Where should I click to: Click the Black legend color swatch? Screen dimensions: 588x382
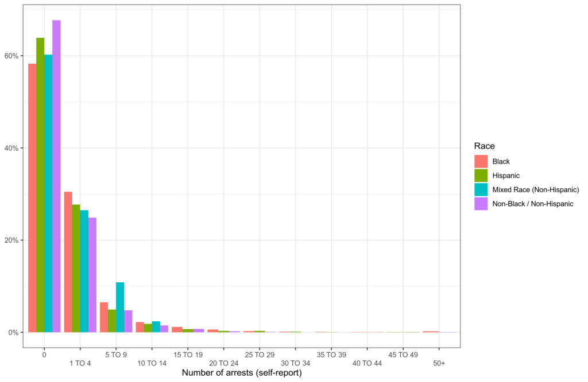click(x=481, y=161)
